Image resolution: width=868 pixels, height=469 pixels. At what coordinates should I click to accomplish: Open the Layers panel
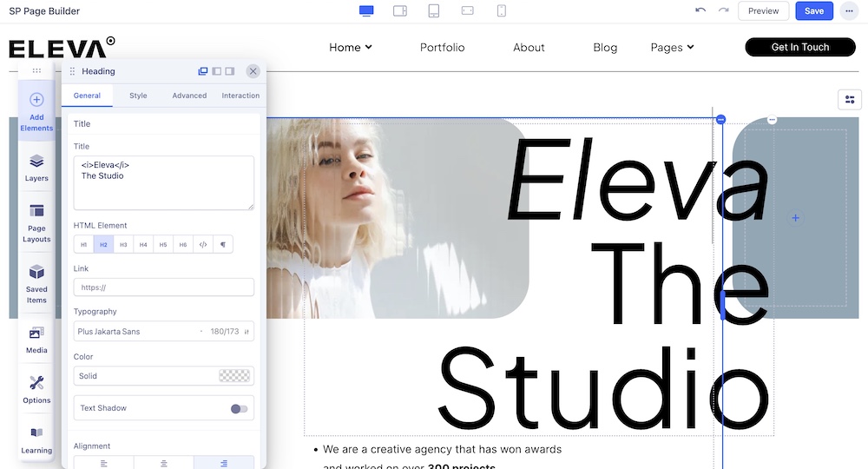pyautogui.click(x=36, y=168)
